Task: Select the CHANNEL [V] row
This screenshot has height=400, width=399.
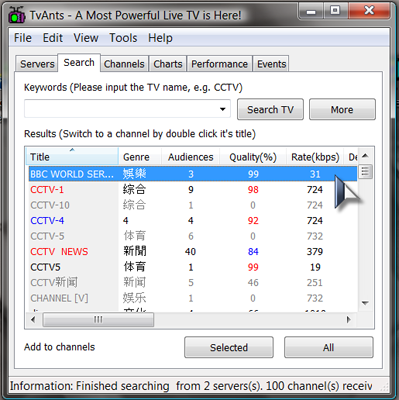Action: [x=193, y=298]
